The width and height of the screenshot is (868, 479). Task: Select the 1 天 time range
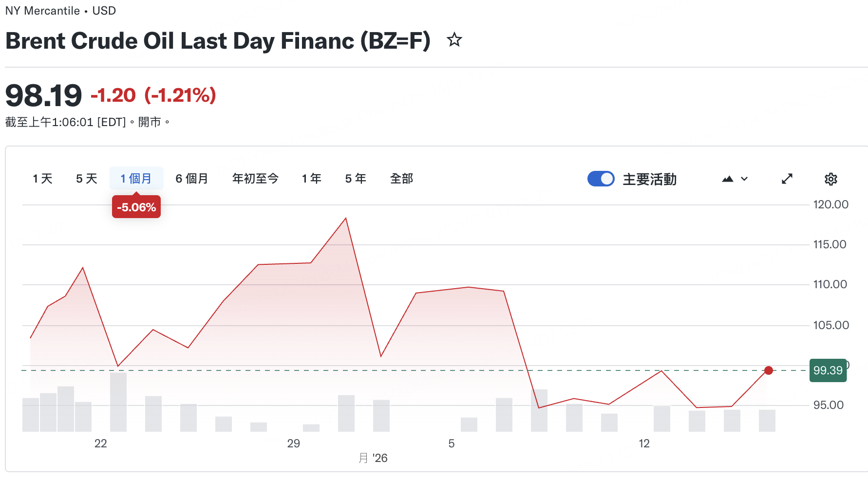[42, 179]
